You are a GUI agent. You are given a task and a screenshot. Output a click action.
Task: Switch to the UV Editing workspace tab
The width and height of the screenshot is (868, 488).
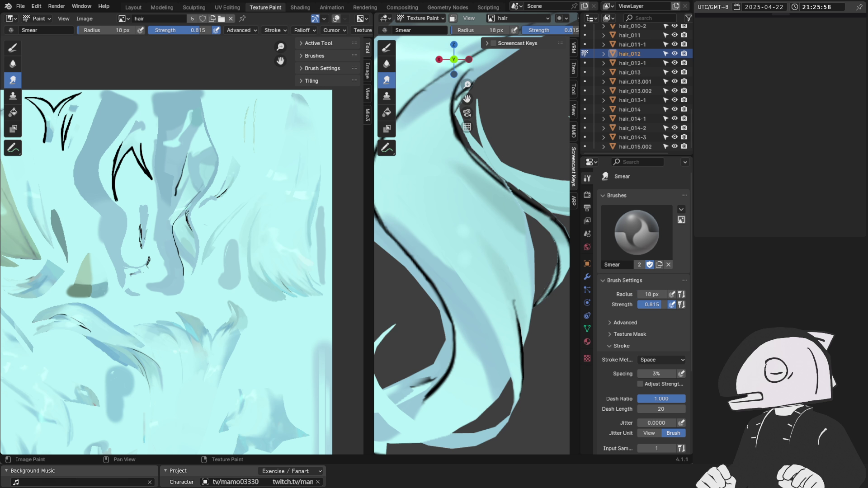pos(227,7)
